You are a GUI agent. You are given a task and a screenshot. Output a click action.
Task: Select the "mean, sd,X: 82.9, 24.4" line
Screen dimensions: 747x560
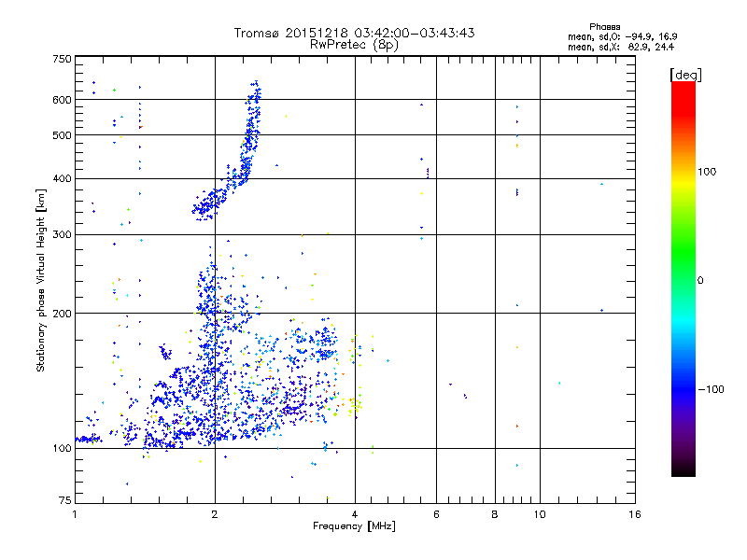tap(621, 47)
